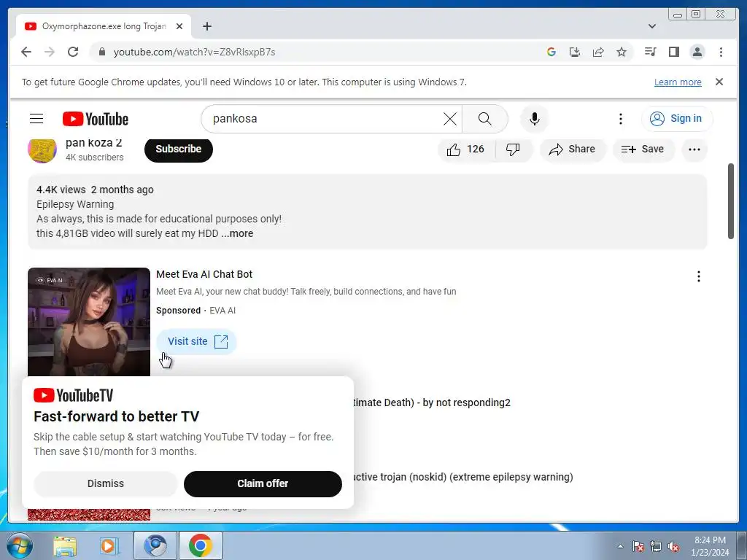Run search with magnifier button
The image size is (747, 560).
point(484,119)
